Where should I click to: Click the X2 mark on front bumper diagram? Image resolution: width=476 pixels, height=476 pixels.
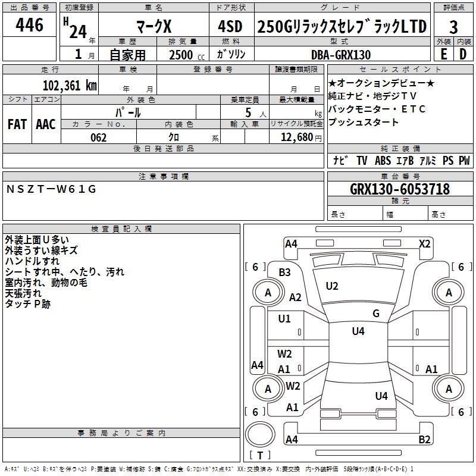pos(424,244)
